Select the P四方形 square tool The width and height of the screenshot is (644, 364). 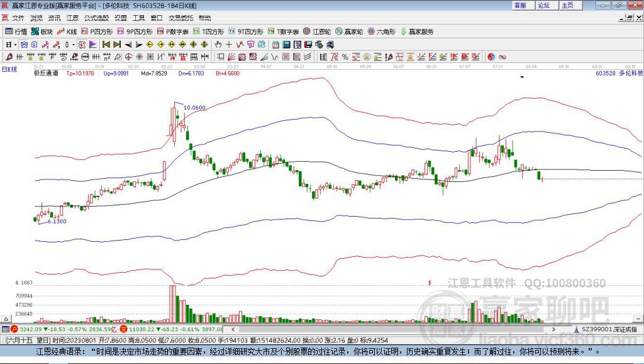tap(97, 31)
